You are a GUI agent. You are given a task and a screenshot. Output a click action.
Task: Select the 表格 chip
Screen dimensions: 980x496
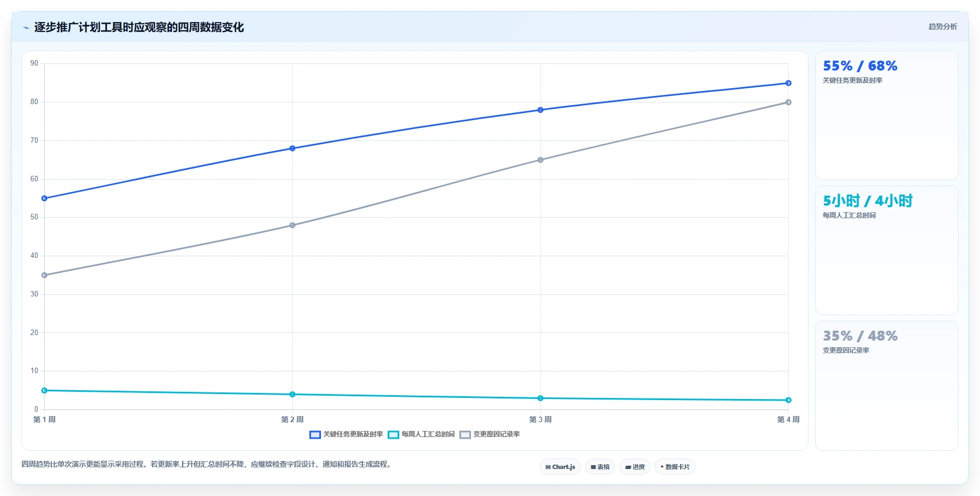[x=600, y=467]
